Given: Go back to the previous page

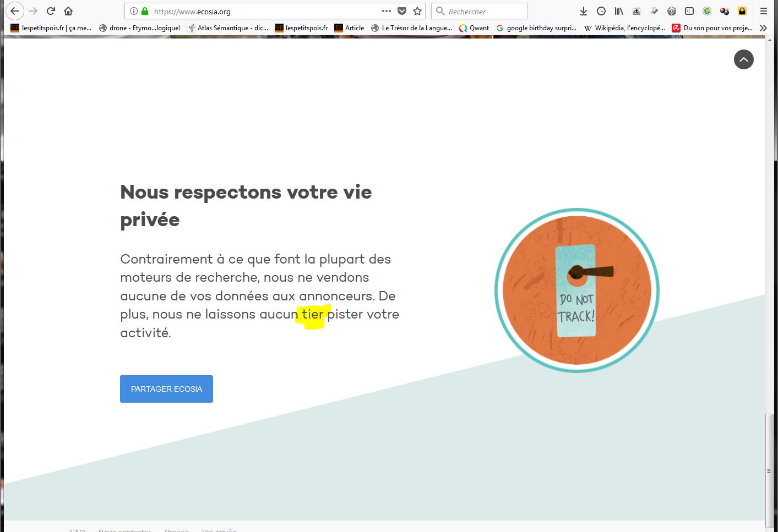Looking at the screenshot, I should point(15,11).
